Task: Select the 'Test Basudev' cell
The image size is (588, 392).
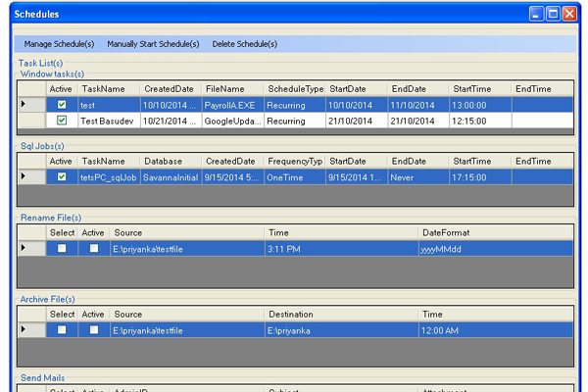Action: (109, 121)
